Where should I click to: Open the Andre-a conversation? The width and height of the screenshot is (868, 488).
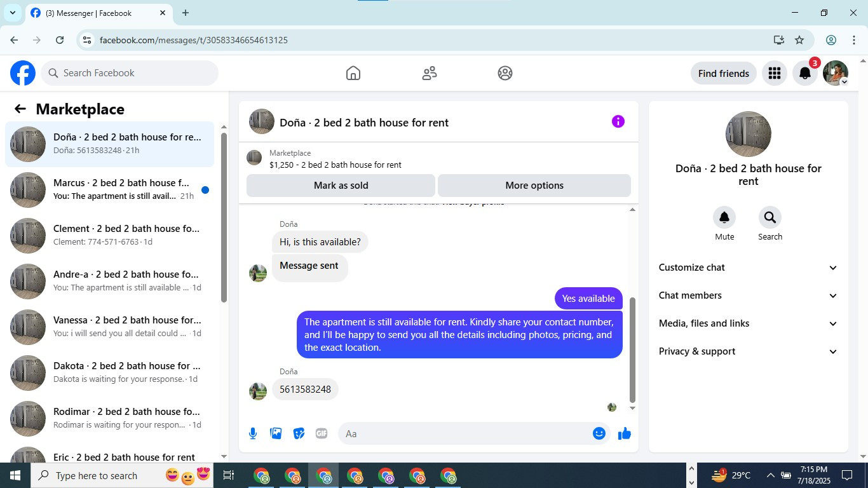tap(110, 281)
